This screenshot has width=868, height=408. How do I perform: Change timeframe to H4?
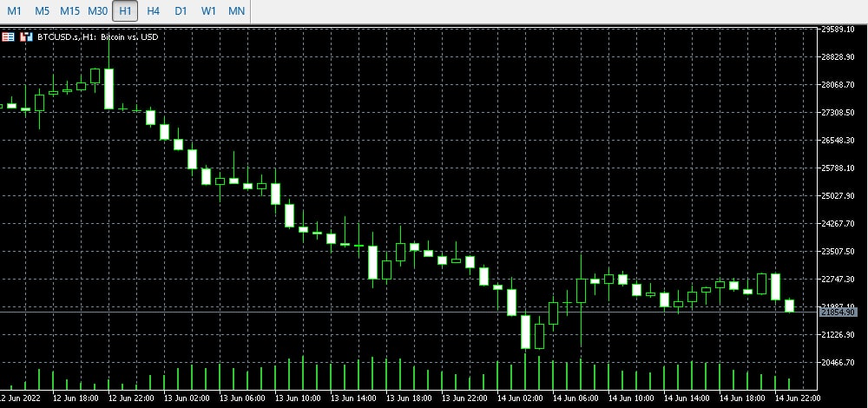154,11
